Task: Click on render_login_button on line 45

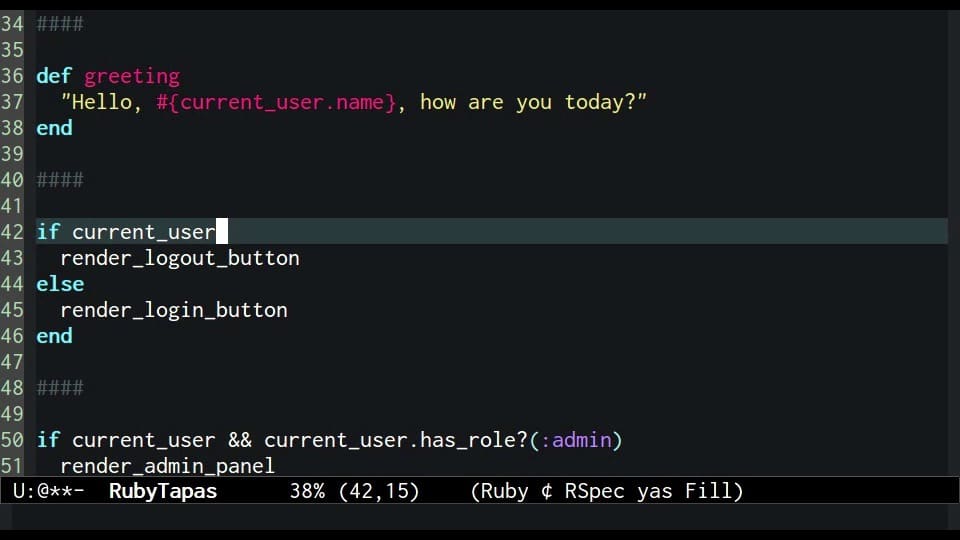Action: click(174, 310)
